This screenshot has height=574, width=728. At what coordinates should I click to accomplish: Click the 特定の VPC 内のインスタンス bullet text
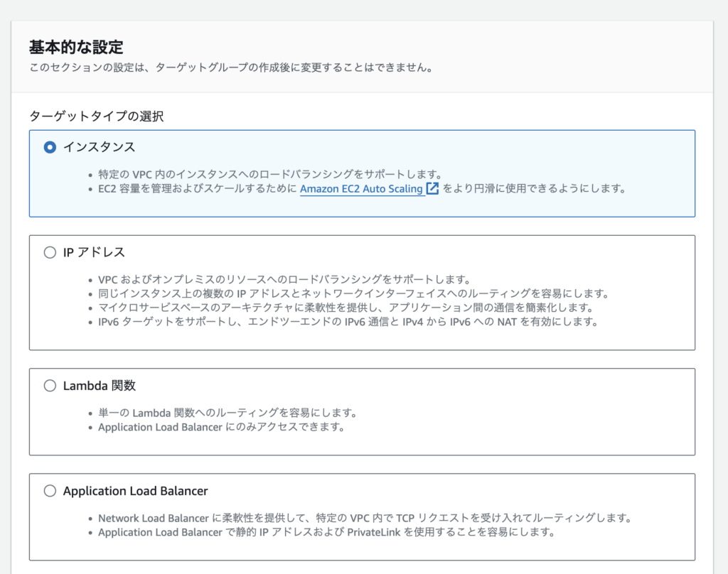click(x=269, y=175)
